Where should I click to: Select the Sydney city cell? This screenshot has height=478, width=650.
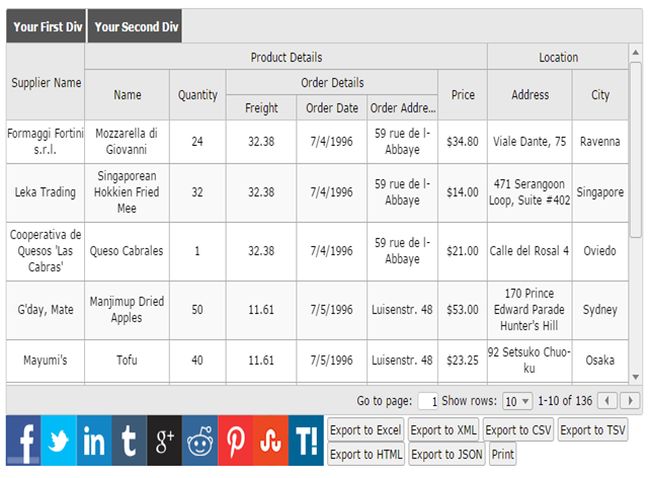[600, 310]
